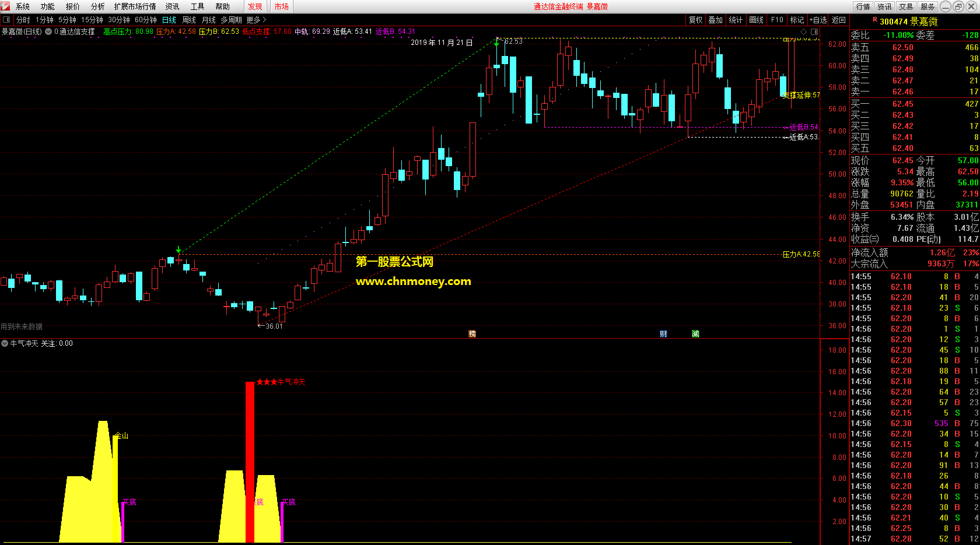This screenshot has width=980, height=545.
Task: Click the 复权 toolbar button
Action: tap(696, 20)
